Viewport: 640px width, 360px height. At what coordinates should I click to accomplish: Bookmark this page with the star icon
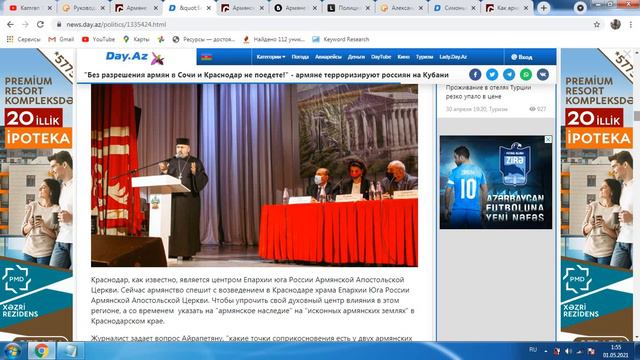(597, 24)
